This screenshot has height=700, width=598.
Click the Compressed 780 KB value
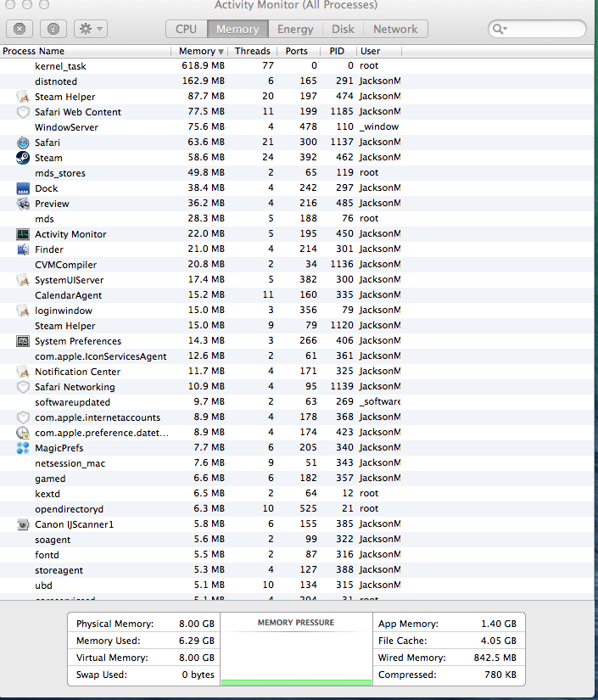pyautogui.click(x=500, y=675)
